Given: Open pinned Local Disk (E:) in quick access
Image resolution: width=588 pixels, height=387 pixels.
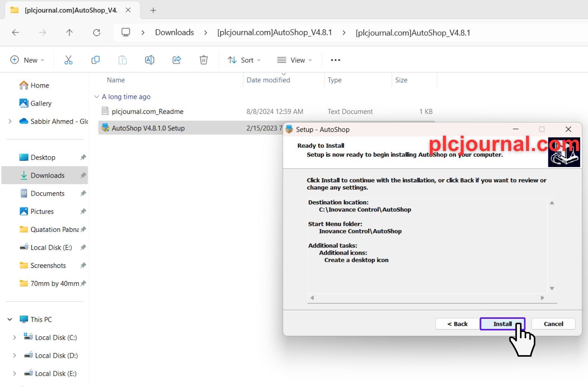Looking at the screenshot, I should [x=46, y=247].
